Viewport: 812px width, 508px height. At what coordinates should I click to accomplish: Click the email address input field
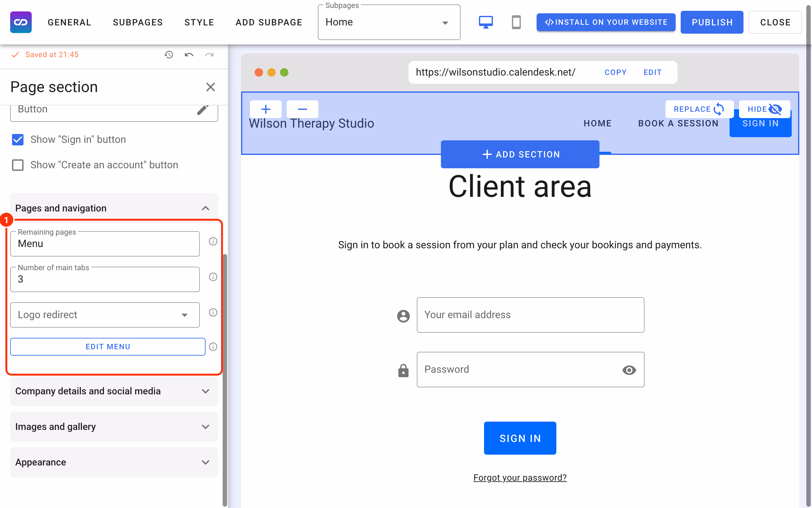coord(530,315)
